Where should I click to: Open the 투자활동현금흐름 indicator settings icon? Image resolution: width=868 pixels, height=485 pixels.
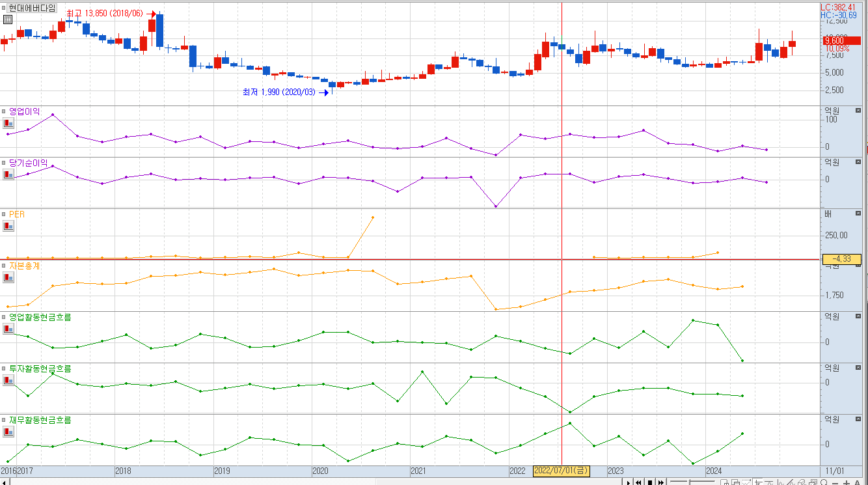[8, 380]
